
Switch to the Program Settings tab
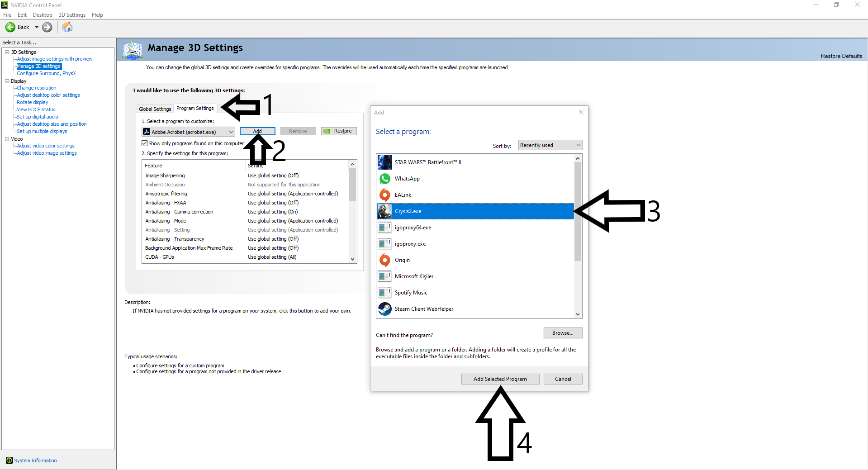coord(195,108)
